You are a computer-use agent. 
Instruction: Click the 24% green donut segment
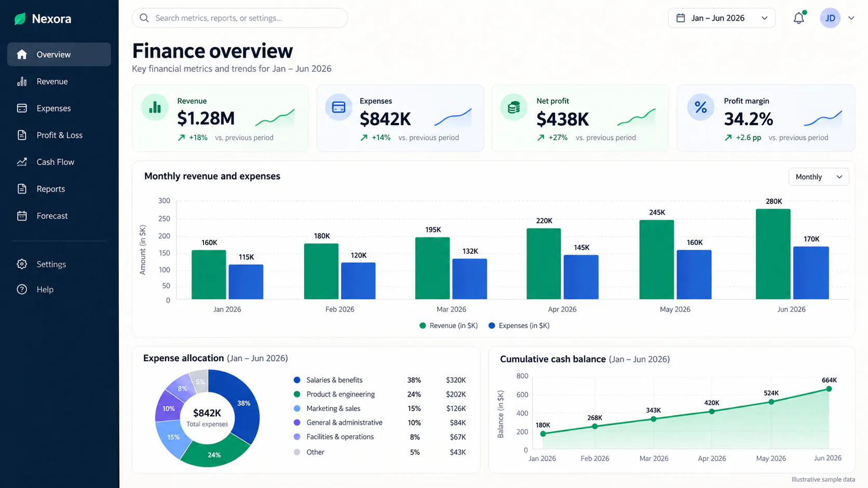click(215, 454)
